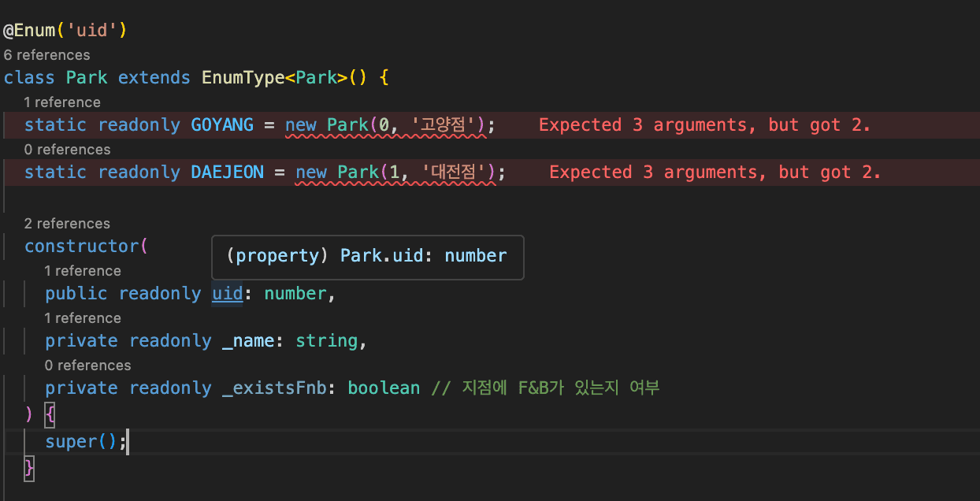Click the constructor keyword
980x501 pixels.
click(82, 247)
